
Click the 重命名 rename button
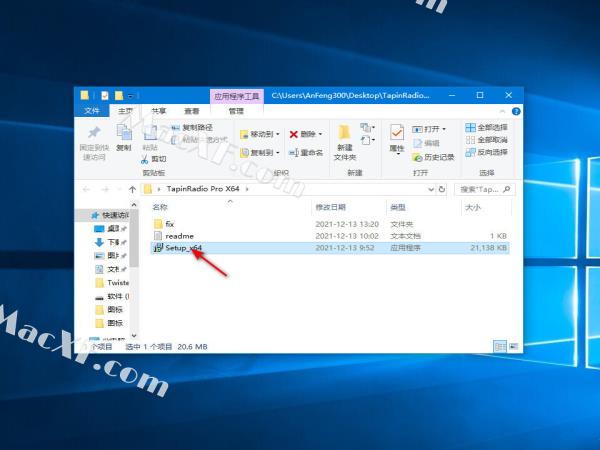[x=306, y=153]
